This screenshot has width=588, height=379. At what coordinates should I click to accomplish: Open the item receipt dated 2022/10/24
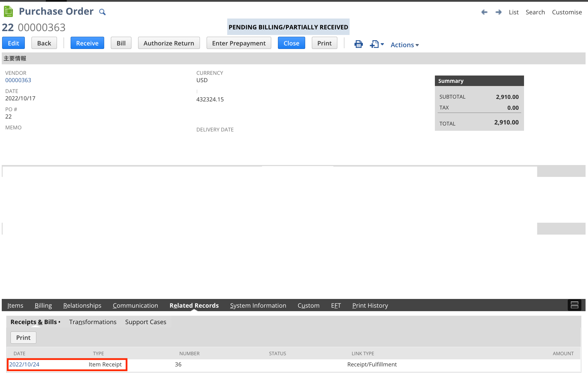(x=24, y=364)
